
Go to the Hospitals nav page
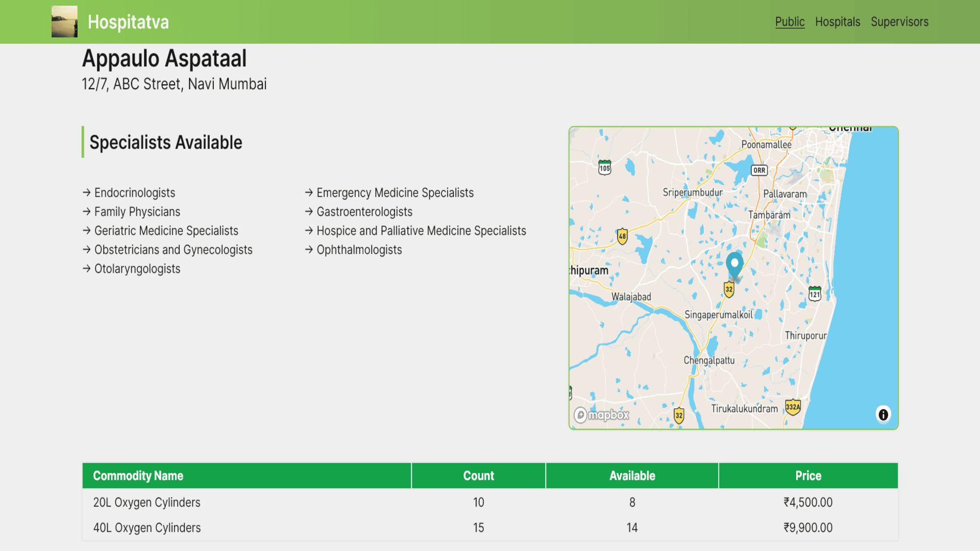837,22
